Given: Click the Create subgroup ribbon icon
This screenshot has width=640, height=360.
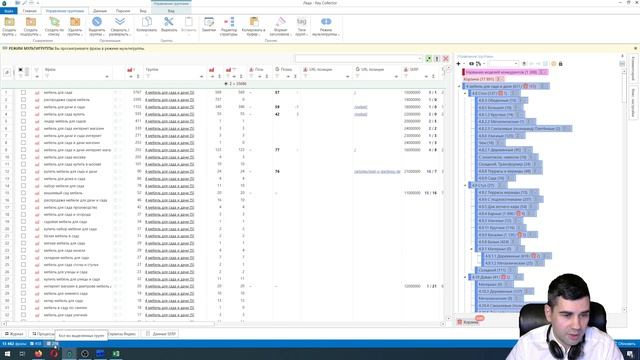Looking at the screenshot, I should (31, 22).
